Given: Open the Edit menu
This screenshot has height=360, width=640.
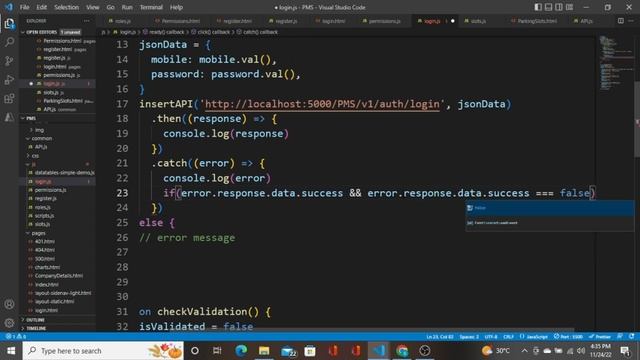Looking at the screenshot, I should coord(42,7).
